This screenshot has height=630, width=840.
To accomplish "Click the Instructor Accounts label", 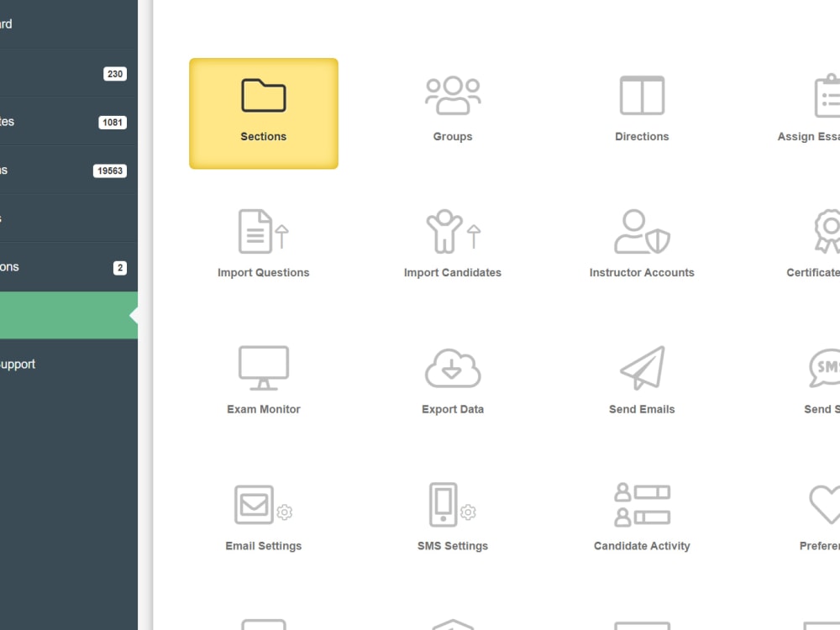I will tap(642, 273).
